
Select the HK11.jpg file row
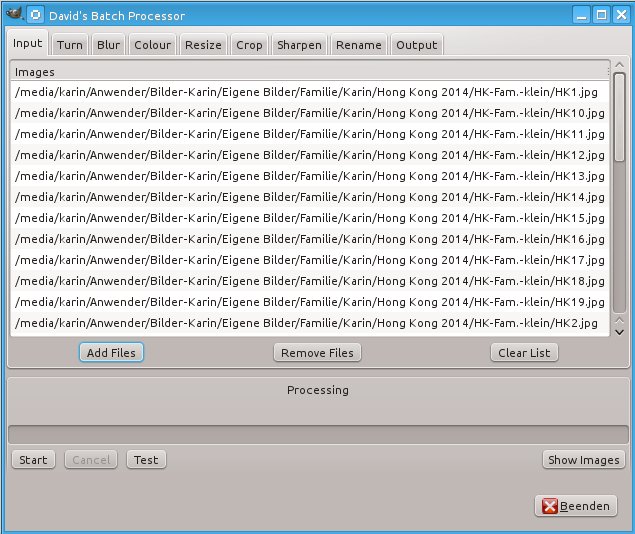tap(310, 134)
